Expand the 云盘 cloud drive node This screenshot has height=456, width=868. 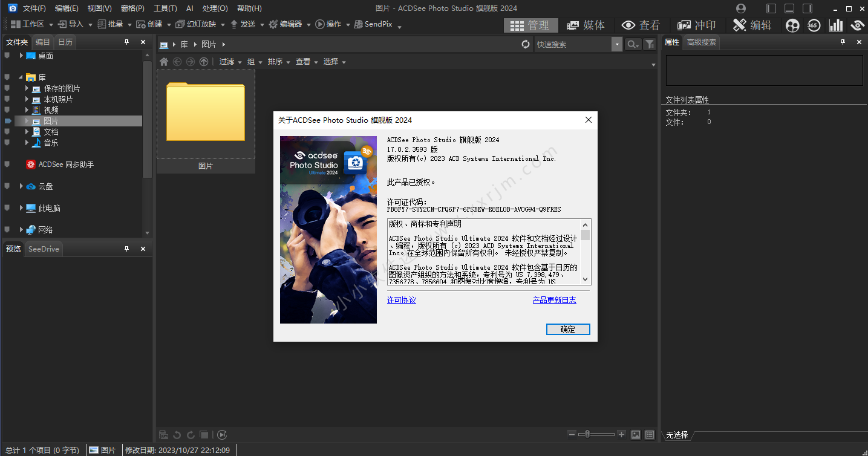(21, 186)
